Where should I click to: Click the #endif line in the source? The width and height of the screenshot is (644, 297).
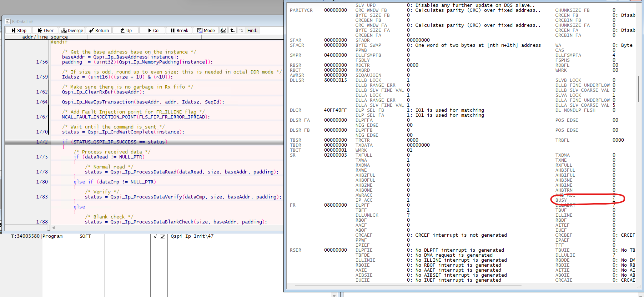tap(59, 42)
